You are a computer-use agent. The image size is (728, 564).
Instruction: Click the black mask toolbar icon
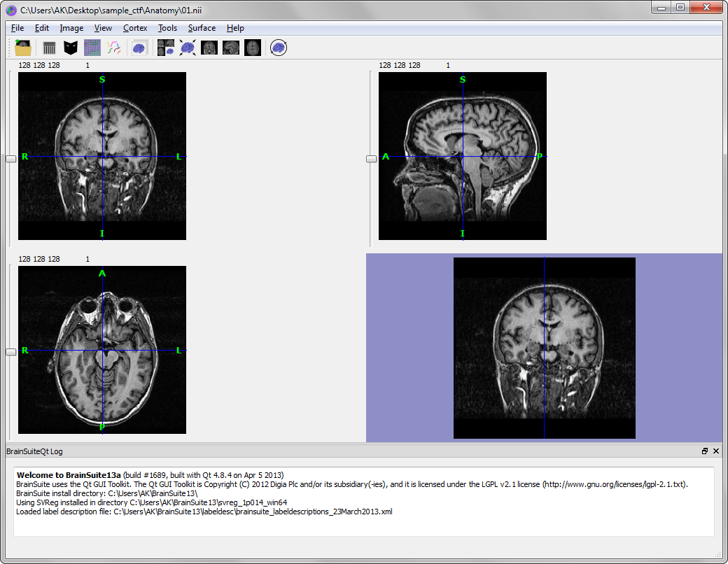coord(71,48)
